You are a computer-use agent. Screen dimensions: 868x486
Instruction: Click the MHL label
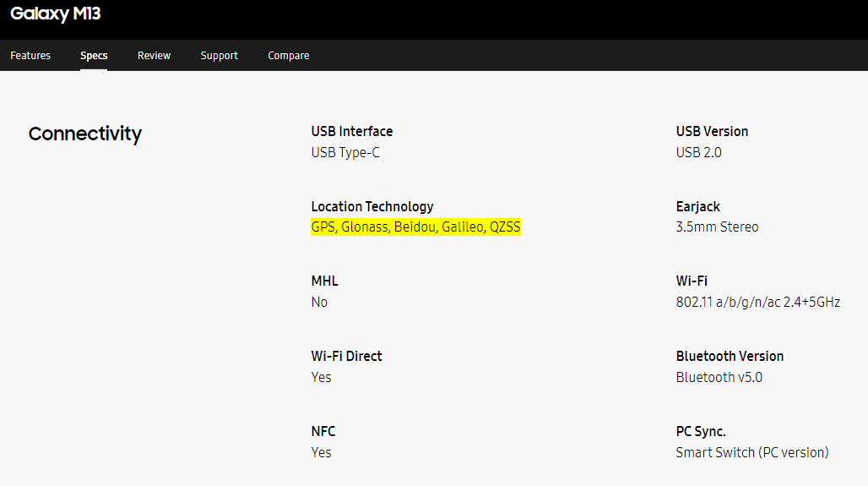324,281
